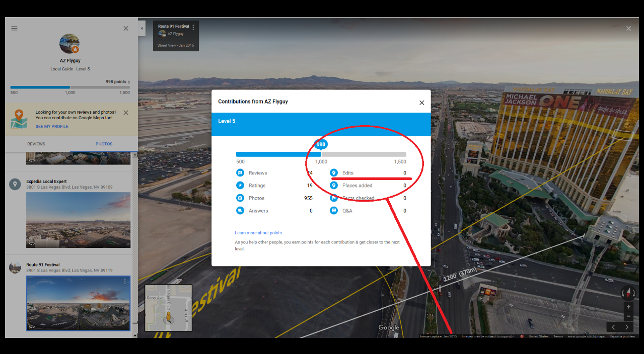Close the Contributions dialog
This screenshot has height=354, width=644.
point(422,103)
